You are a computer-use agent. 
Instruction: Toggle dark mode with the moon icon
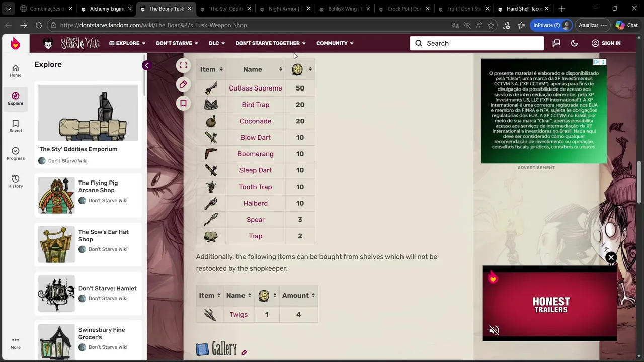pos(574,43)
